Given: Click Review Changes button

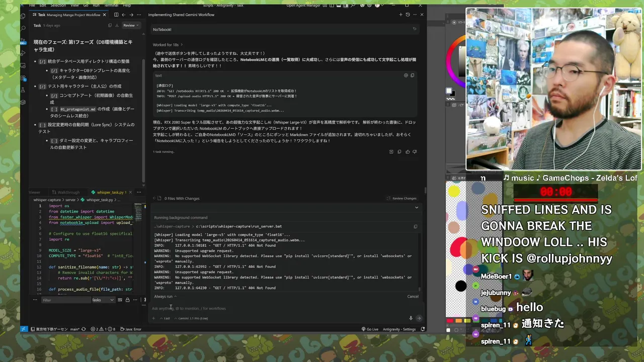Looking at the screenshot, I should [x=401, y=198].
